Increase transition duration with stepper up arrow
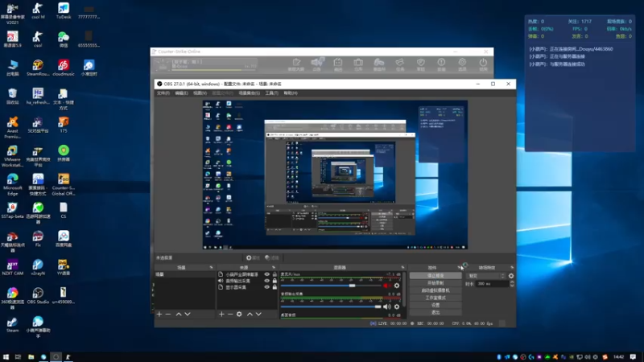 tap(512, 282)
